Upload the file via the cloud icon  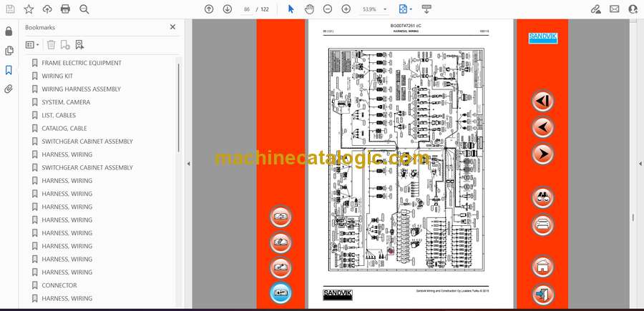pos(47,9)
